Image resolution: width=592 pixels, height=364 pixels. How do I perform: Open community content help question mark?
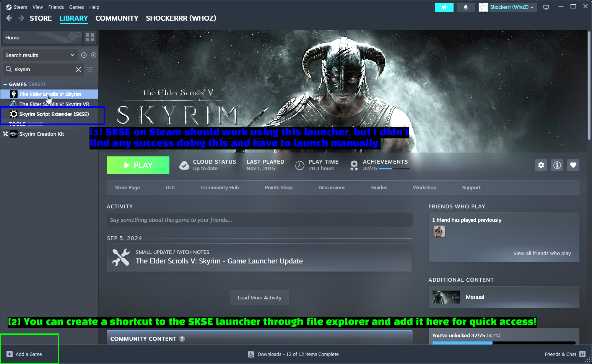[182, 339]
